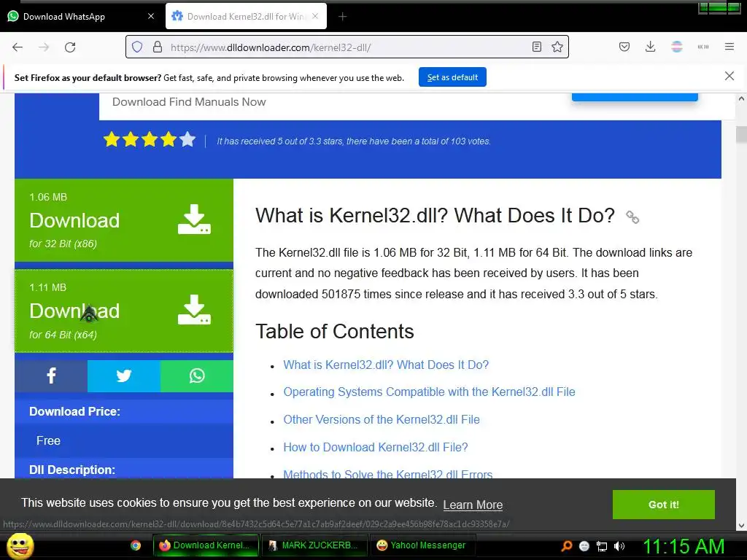Click the striped circular toolbar extension icon
This screenshot has width=747, height=560.
point(676,47)
